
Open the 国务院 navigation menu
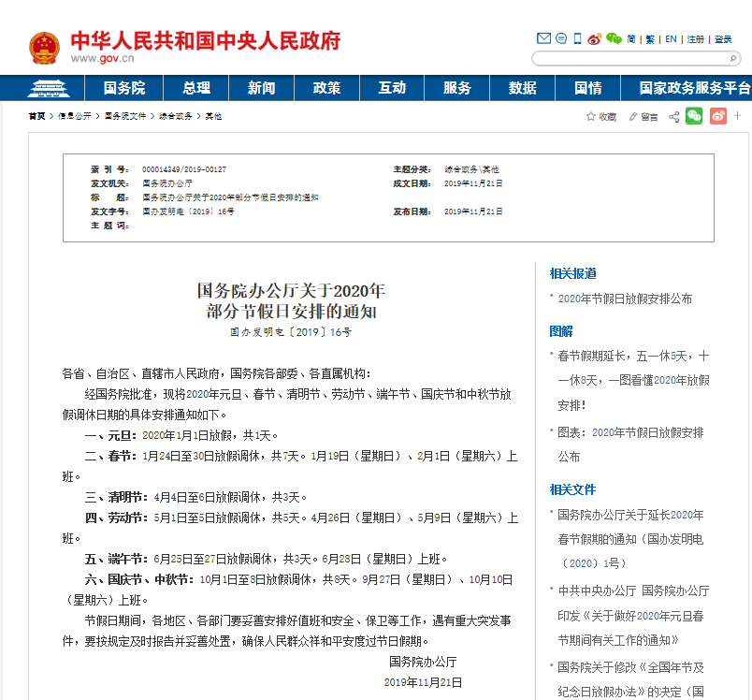(x=124, y=88)
